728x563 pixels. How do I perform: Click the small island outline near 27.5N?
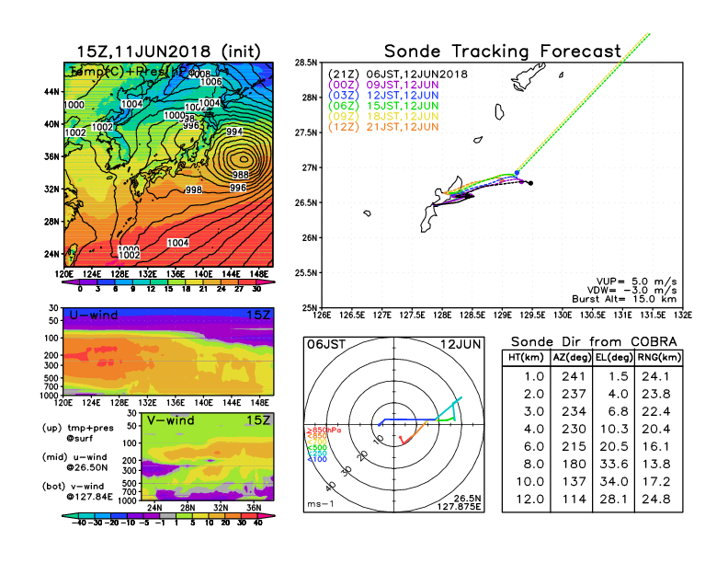[x=499, y=111]
